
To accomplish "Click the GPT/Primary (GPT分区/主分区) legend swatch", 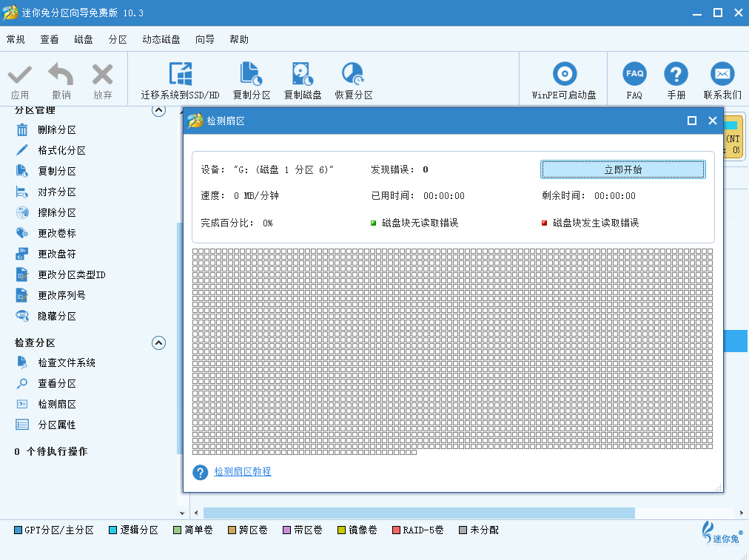I will [19, 530].
